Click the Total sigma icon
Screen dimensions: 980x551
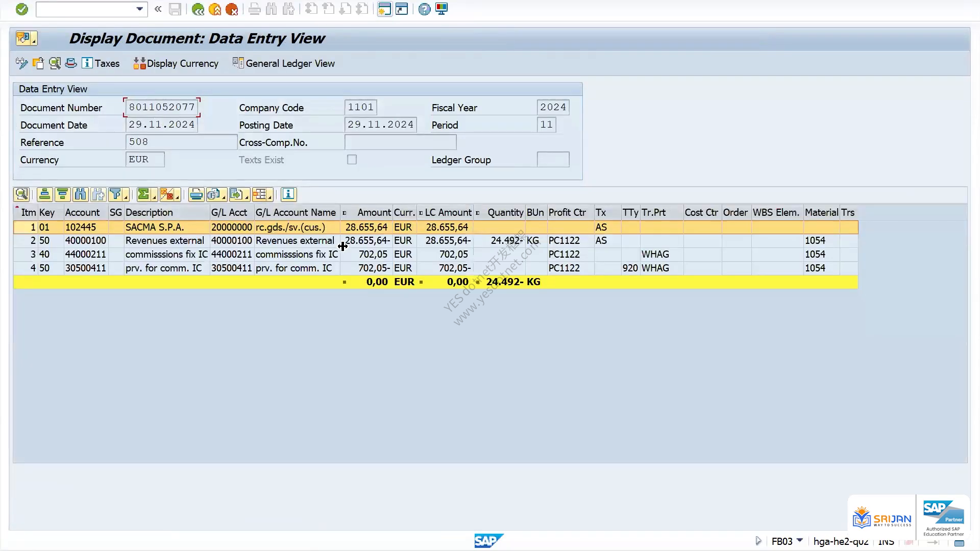pos(146,194)
